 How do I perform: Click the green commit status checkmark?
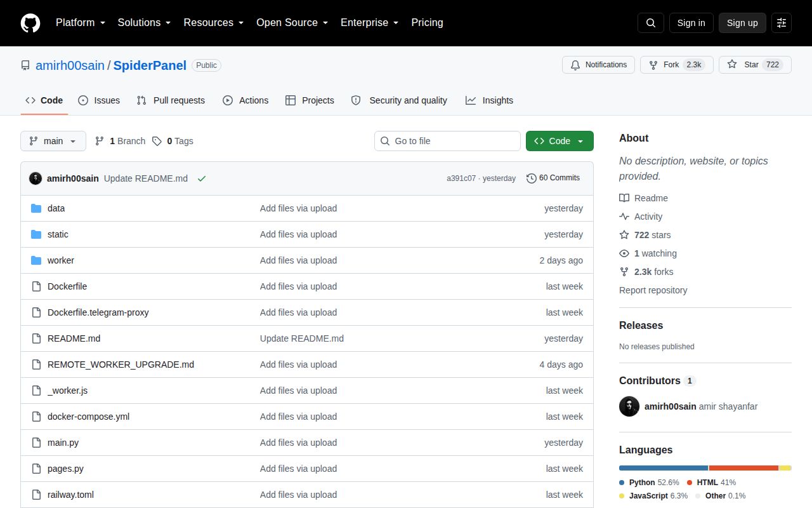202,178
